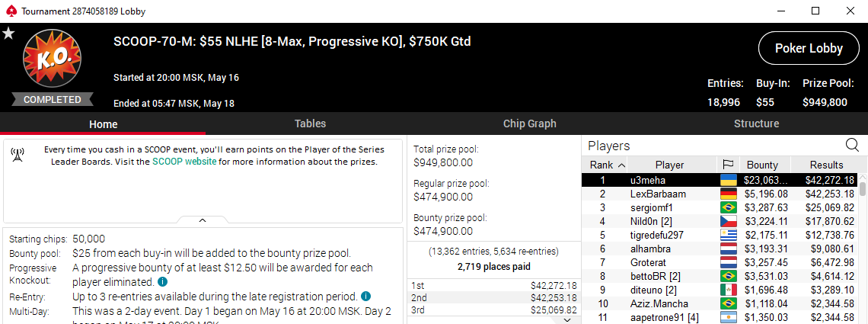Sort players by the Rank column arrow

(x=621, y=165)
